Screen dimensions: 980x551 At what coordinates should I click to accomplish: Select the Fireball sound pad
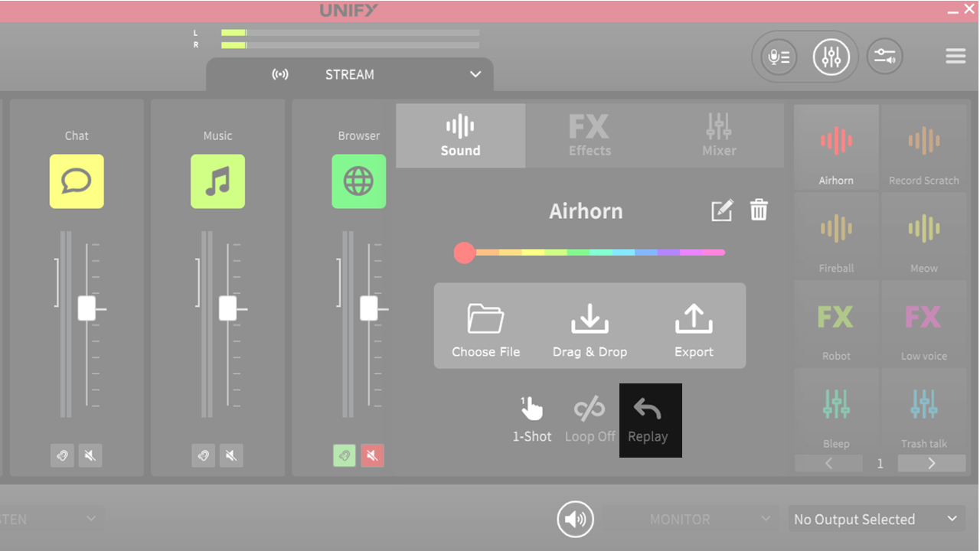[x=836, y=235]
